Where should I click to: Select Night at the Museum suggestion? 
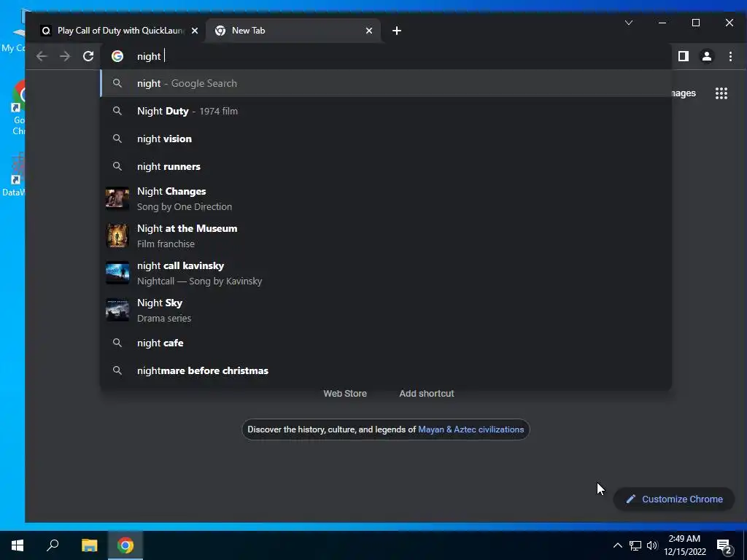pos(386,236)
